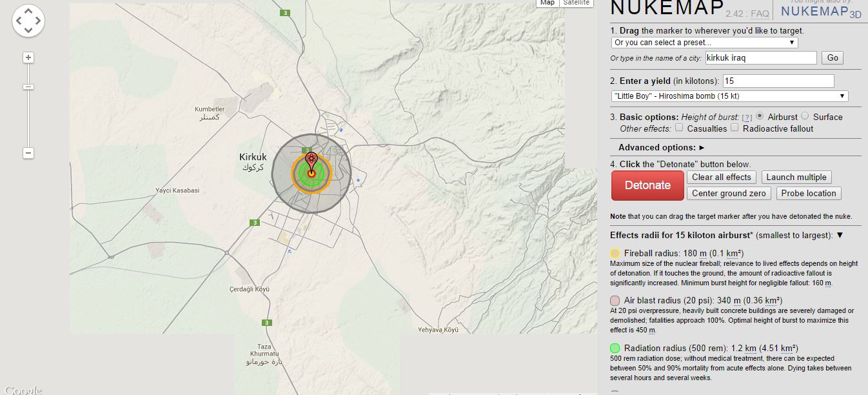Screen dimensions: 868x395
Task: Collapse the Effects radii list arrow
Action: point(840,235)
